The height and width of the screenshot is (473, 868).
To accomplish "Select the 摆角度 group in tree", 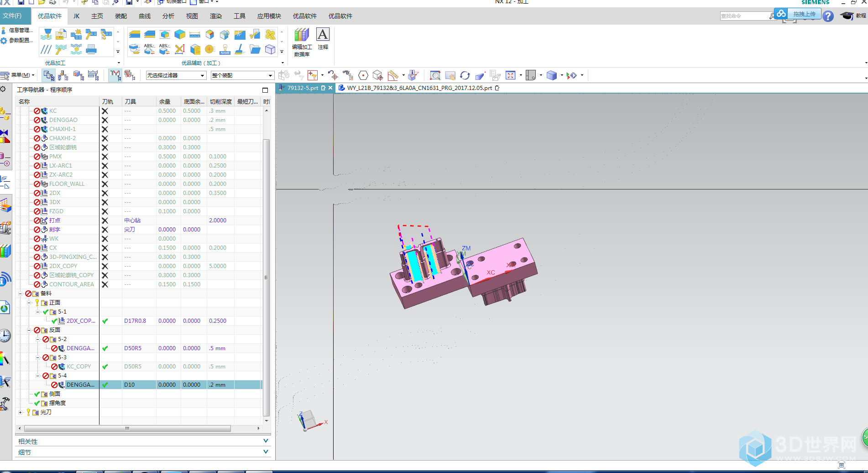I will pos(57,403).
